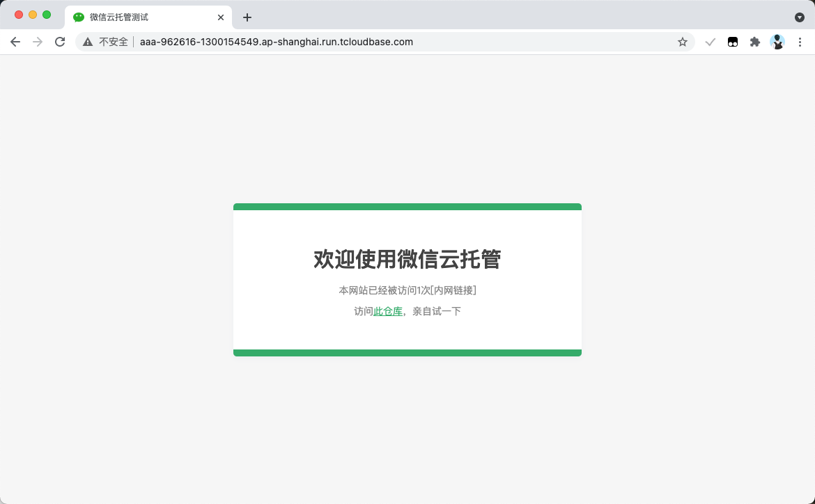Click the 欢迎使用微信云托管 heading
The image size is (815, 504).
point(407,259)
